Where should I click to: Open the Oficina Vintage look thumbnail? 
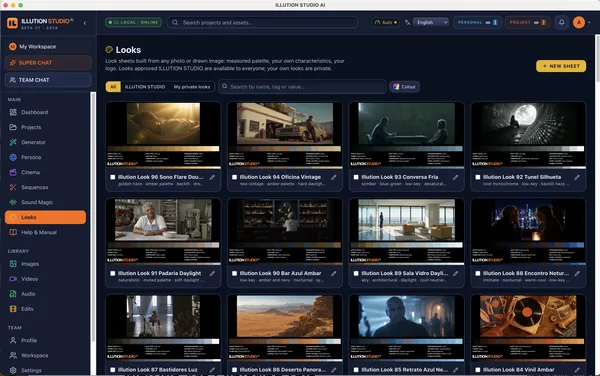(285, 124)
